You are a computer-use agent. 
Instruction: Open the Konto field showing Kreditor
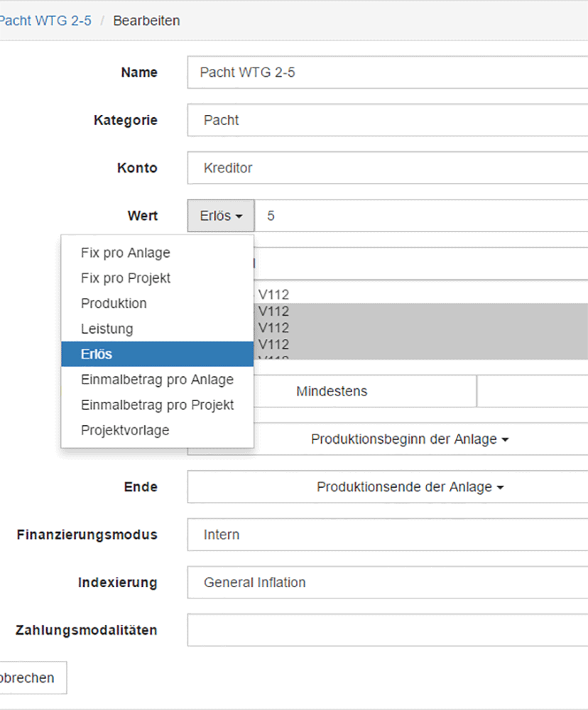pyautogui.click(x=387, y=168)
